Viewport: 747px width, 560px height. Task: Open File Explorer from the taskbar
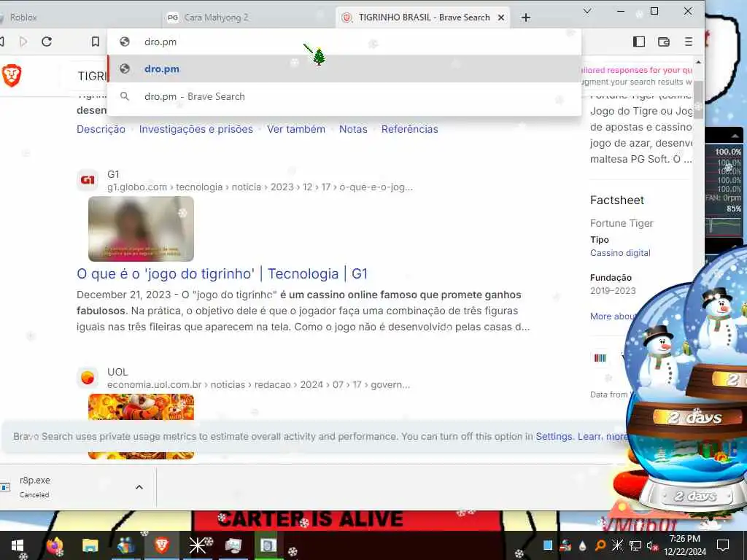click(90, 545)
